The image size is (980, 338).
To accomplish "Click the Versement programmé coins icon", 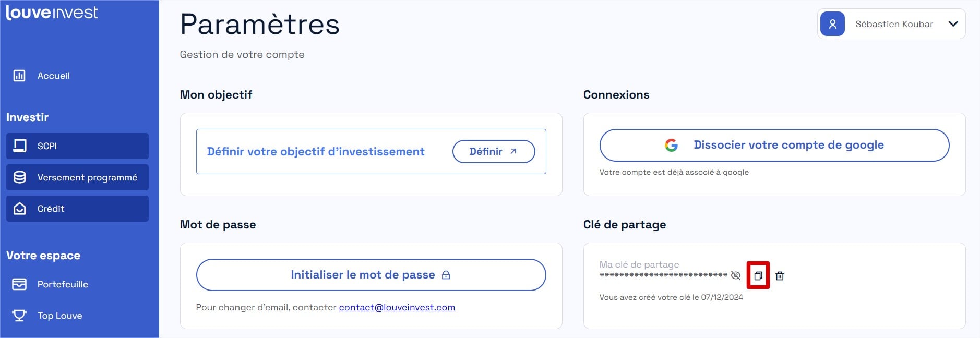I will click(20, 177).
